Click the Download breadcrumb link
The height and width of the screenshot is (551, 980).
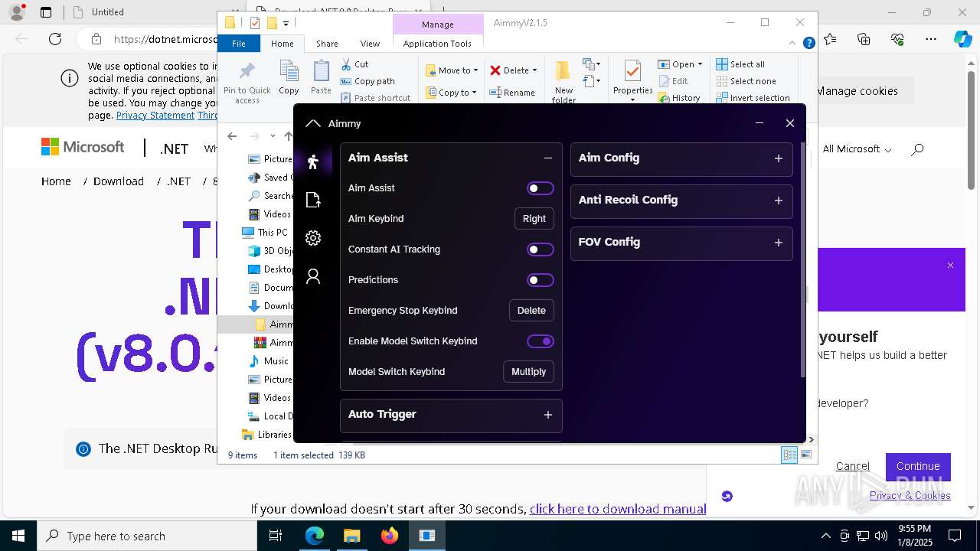[119, 181]
